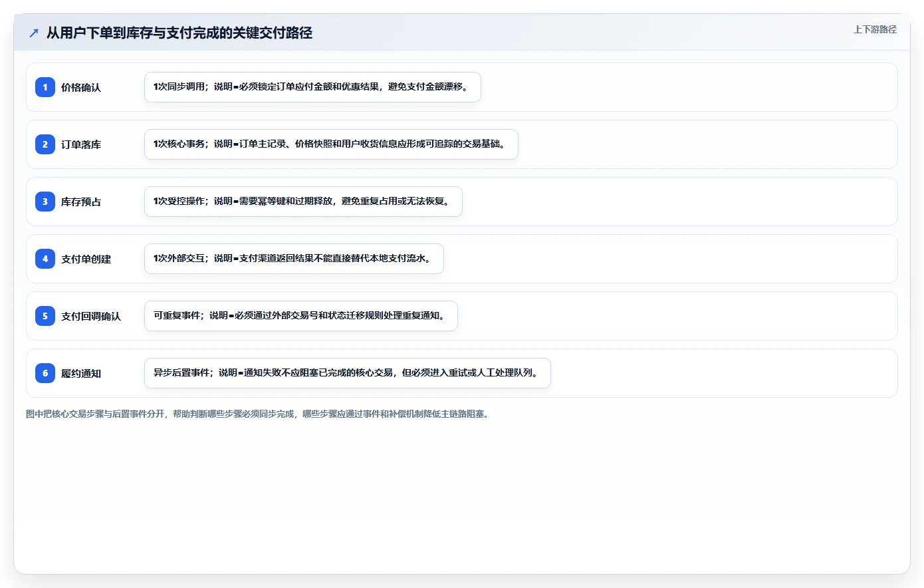Click the note starting 1次核心事务
Image resolution: width=924 pixels, height=588 pixels.
click(x=331, y=144)
